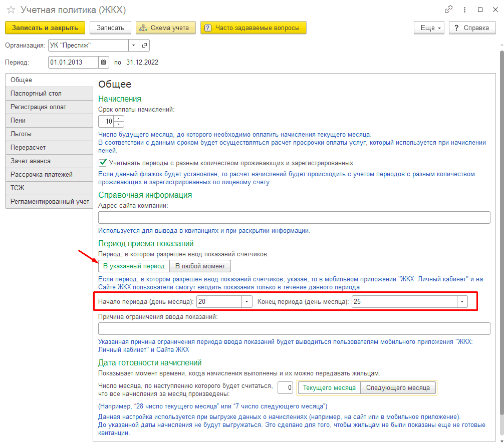Toggle Учитывать периоды с разным количеством checkbox
Viewport: 504px width, 448px height.
tap(103, 163)
